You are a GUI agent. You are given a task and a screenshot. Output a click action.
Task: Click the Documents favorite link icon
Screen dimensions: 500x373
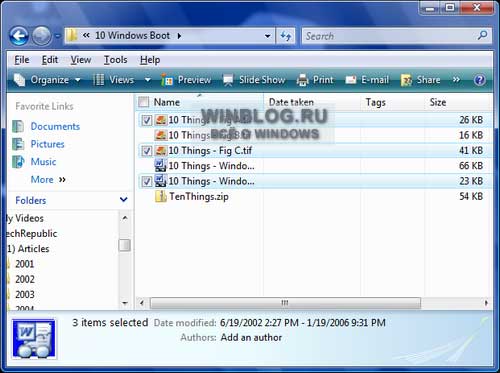(18, 126)
